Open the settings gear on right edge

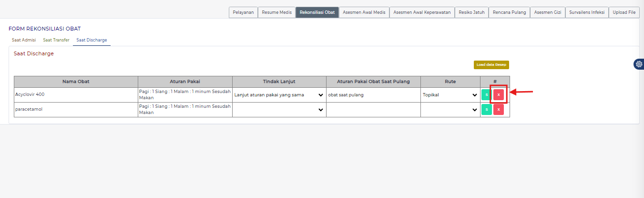coord(639,64)
